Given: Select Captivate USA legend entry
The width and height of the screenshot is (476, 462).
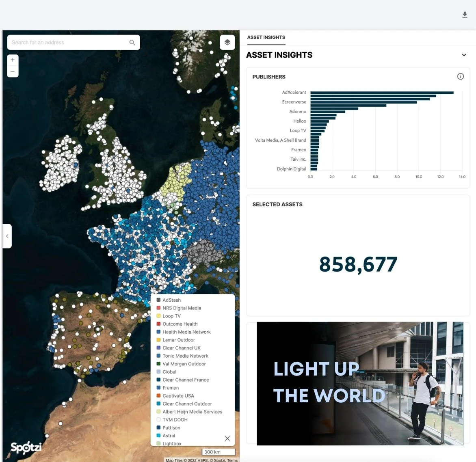Looking at the screenshot, I should point(175,396).
